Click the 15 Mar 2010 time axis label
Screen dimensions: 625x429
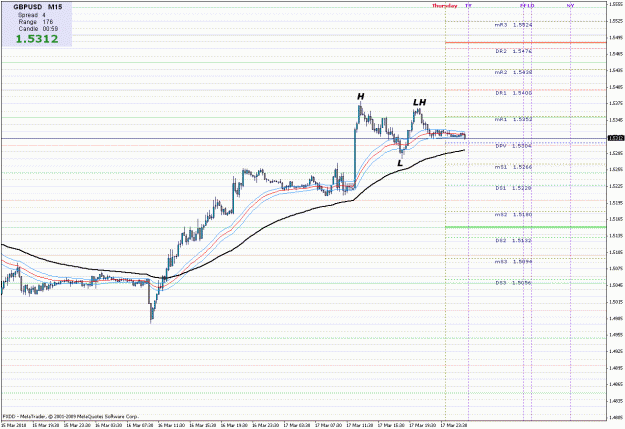tap(14, 425)
